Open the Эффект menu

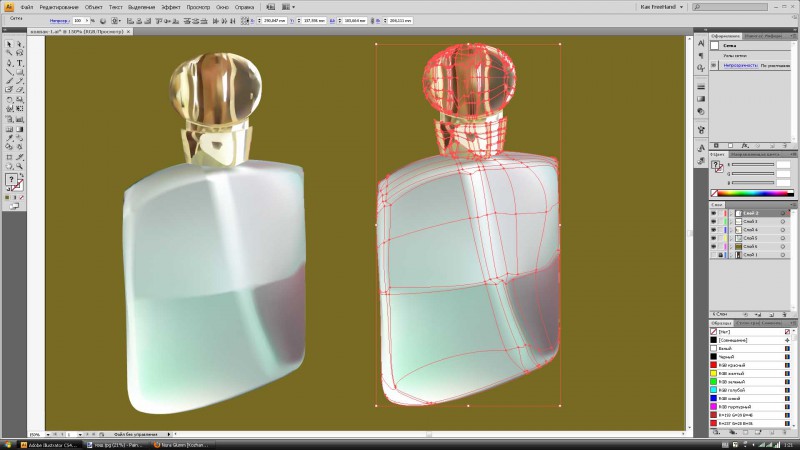pos(170,6)
